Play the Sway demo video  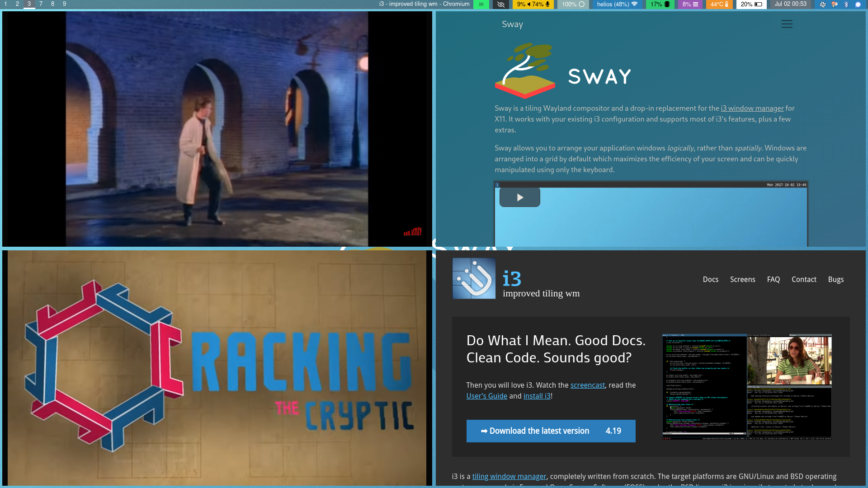click(x=520, y=197)
